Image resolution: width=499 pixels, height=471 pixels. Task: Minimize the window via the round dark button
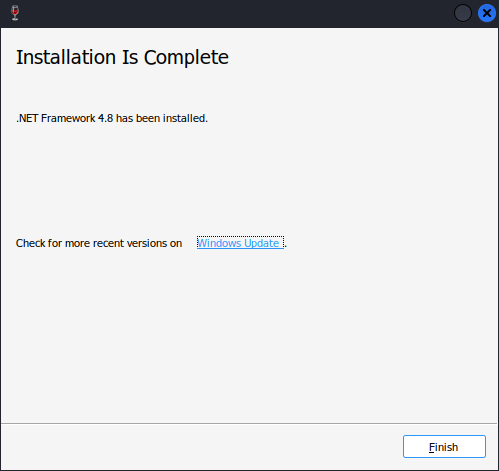coord(463,13)
